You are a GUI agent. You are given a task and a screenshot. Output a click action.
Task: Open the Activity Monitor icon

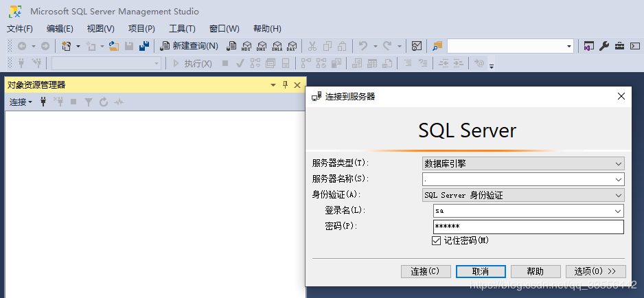click(417, 46)
